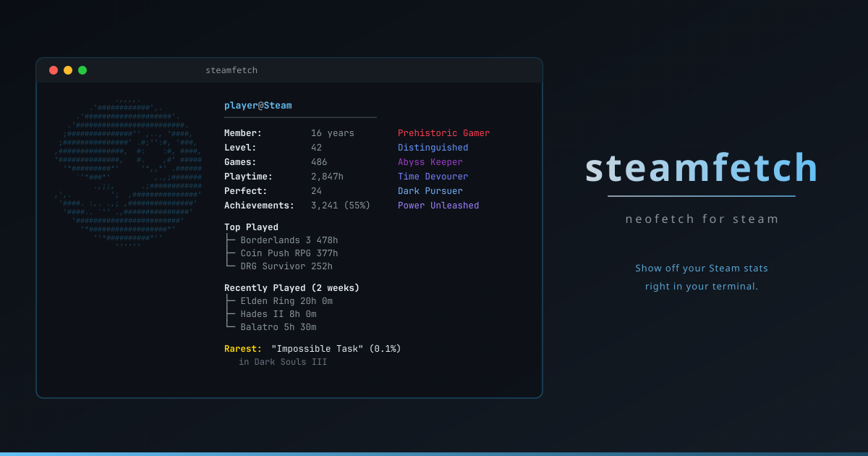
Task: Click the cyan gradient bar at bottom
Action: point(434,454)
